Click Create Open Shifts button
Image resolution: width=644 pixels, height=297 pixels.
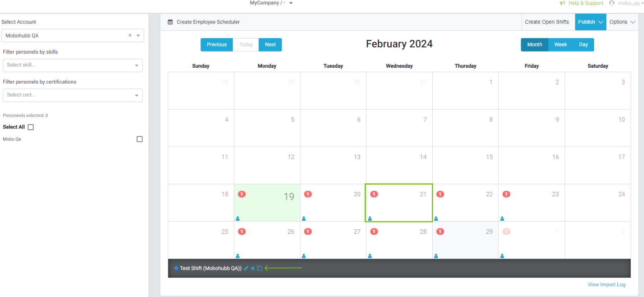point(547,22)
